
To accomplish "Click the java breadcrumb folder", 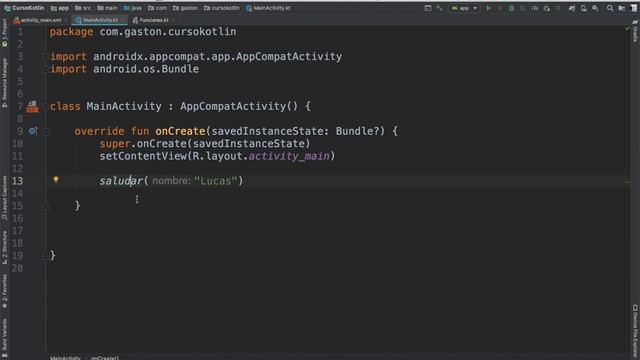I will click(133, 8).
